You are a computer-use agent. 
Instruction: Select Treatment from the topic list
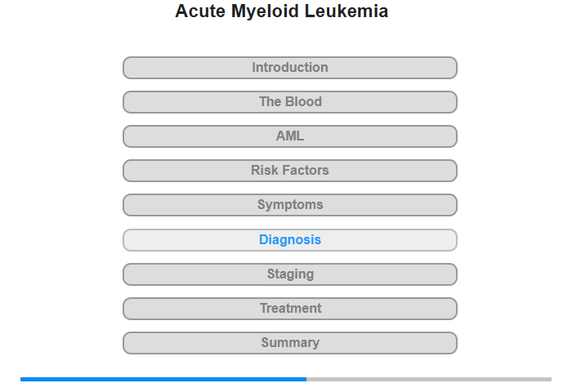pos(290,309)
